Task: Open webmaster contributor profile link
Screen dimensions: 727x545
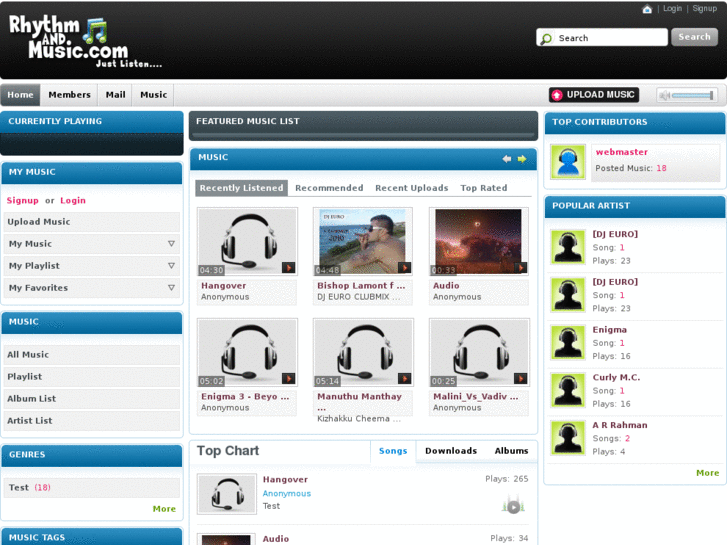Action: pos(621,152)
